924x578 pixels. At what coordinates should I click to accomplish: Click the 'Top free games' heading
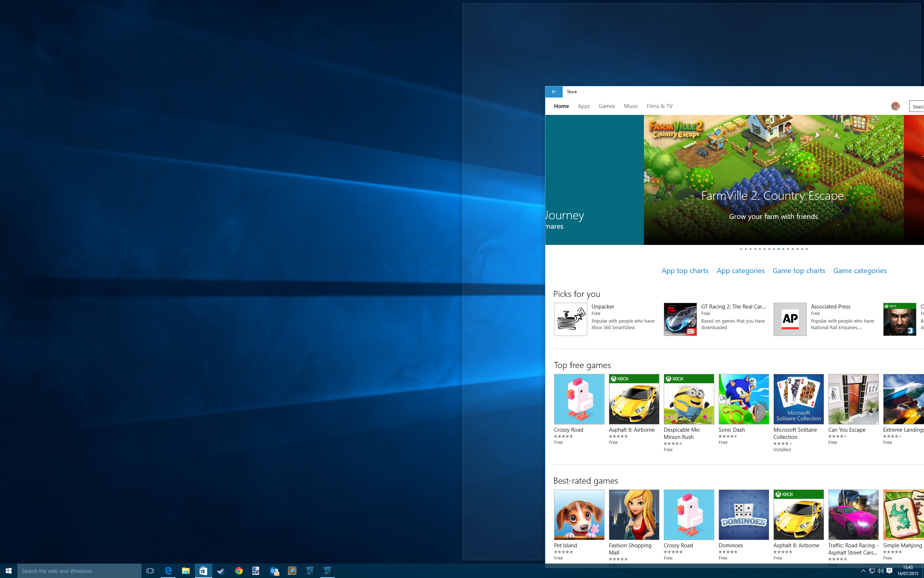(x=582, y=365)
